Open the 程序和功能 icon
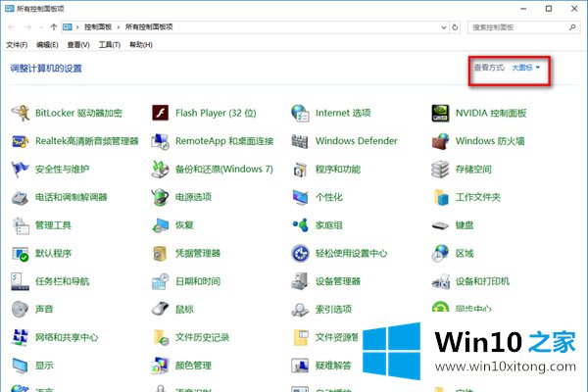The image size is (588, 392). click(300, 170)
